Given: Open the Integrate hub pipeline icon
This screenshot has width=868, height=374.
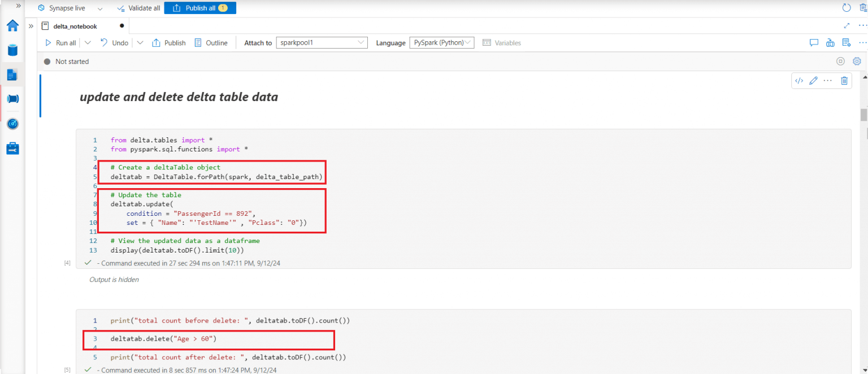Looking at the screenshot, I should 12,98.
